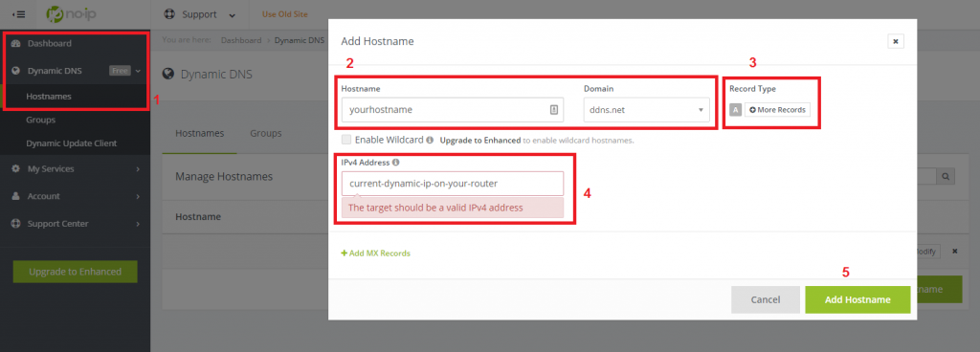Image resolution: width=980 pixels, height=352 pixels.
Task: Click the info icon next to IPv4 Address
Action: (x=396, y=163)
